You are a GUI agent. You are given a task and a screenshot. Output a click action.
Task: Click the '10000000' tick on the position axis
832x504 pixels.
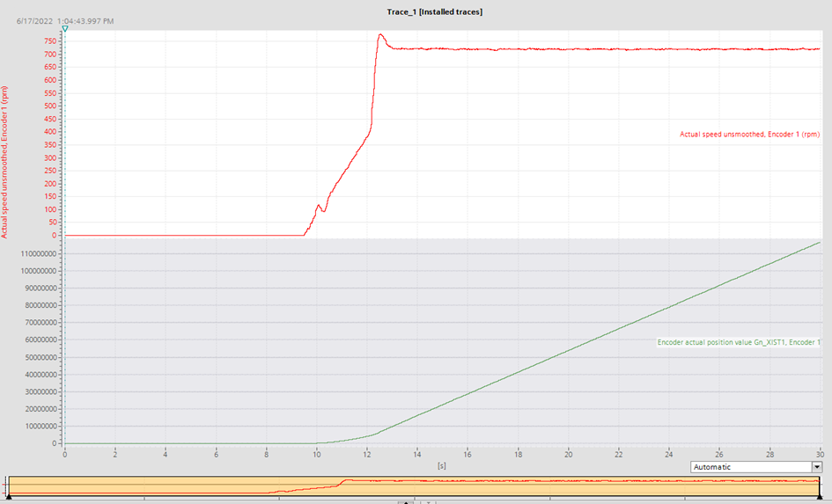40,426
